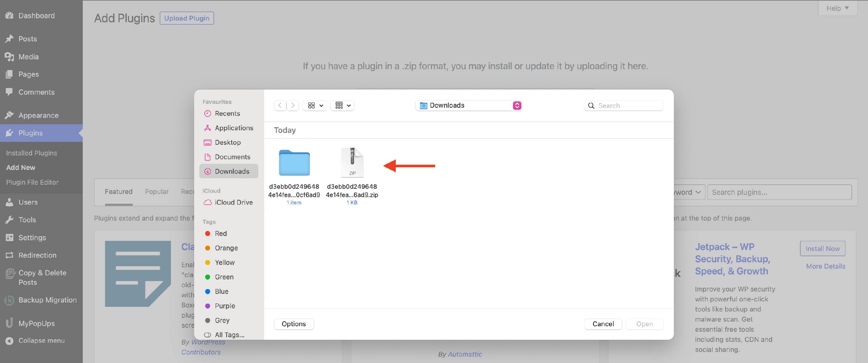This screenshot has height=363, width=868.
Task: Click the Options button
Action: [293, 324]
